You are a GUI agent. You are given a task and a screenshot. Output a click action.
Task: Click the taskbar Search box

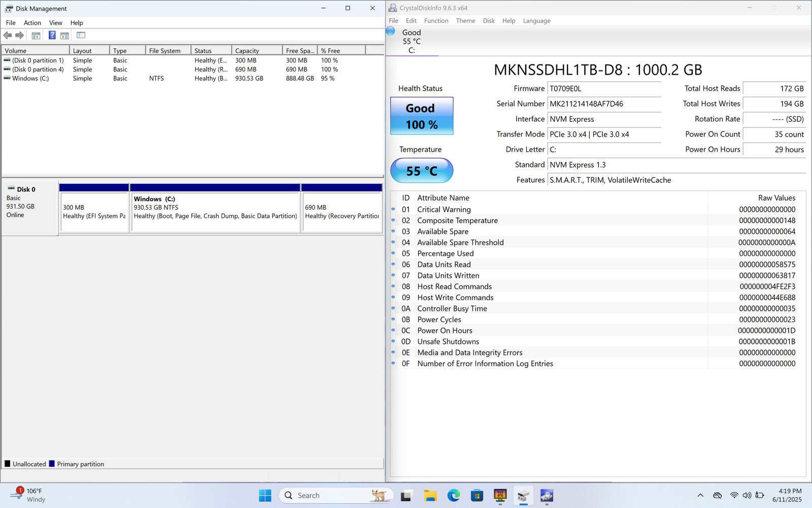click(x=336, y=495)
